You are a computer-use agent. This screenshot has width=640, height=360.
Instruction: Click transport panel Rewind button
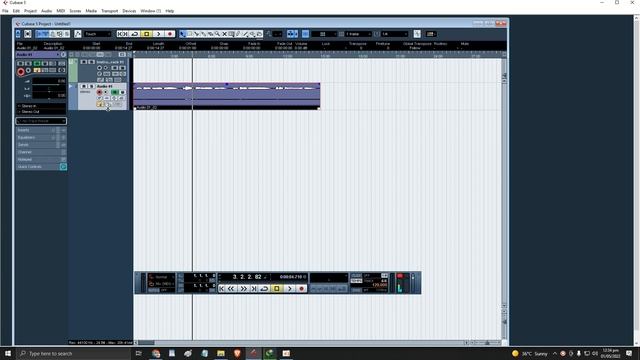coord(231,289)
